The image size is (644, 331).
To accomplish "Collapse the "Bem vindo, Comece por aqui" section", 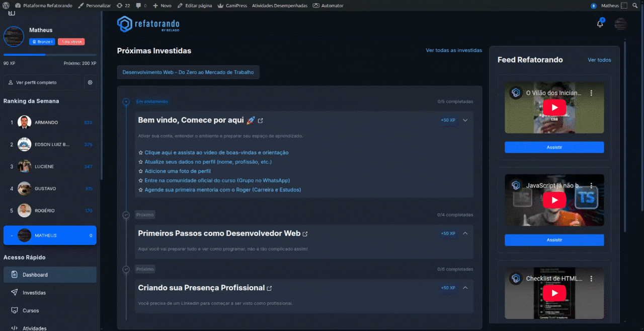I will tap(465, 120).
